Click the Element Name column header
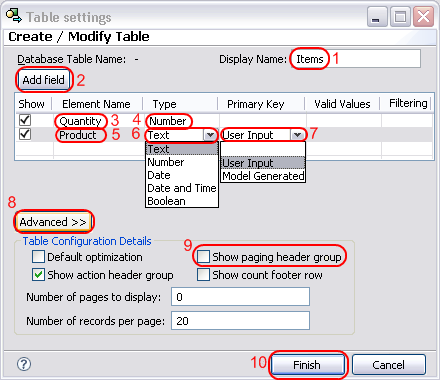 [x=96, y=104]
